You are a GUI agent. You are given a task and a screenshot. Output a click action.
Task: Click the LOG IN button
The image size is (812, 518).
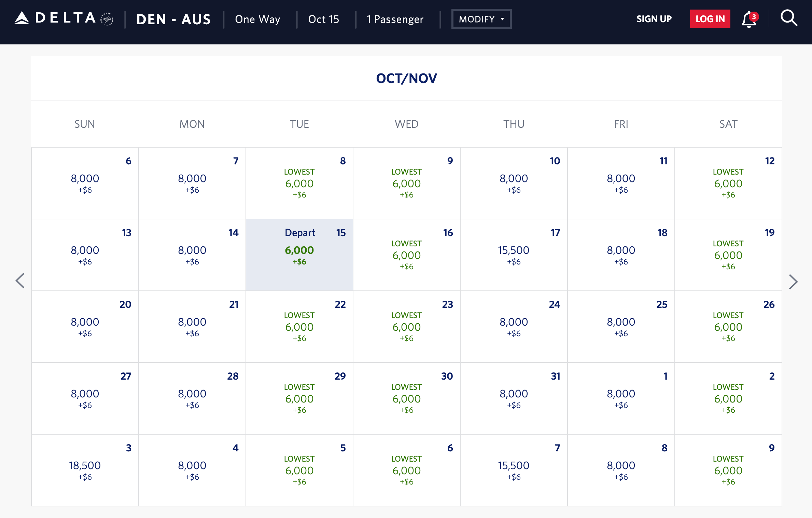pos(710,19)
